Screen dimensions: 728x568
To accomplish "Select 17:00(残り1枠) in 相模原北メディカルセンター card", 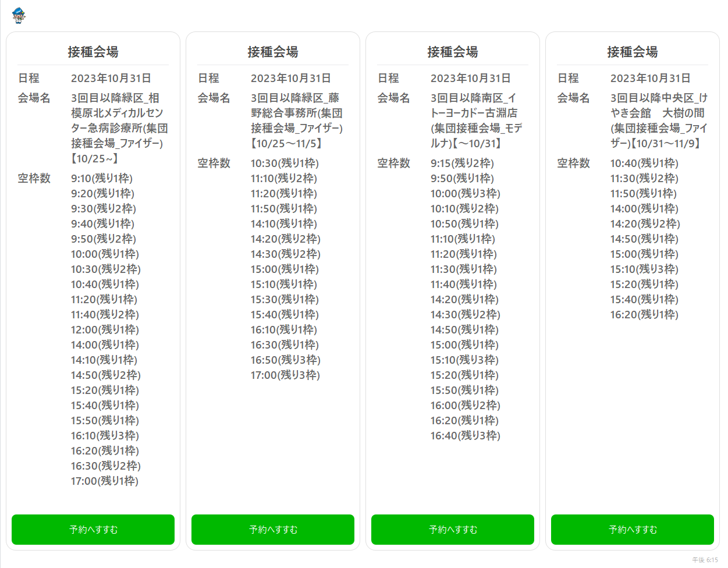I will 105,481.
